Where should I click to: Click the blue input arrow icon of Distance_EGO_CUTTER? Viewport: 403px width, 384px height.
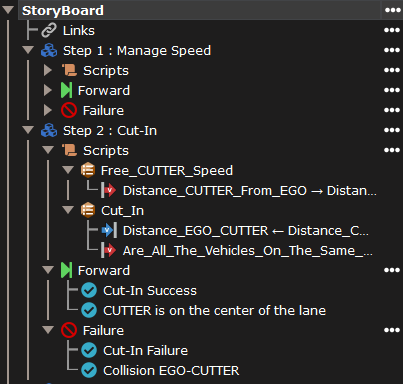tap(109, 230)
